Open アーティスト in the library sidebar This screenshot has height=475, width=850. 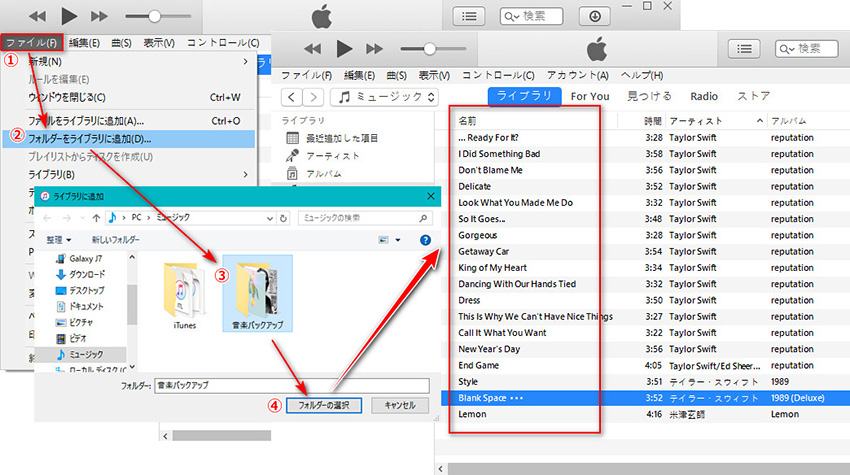pos(333,155)
